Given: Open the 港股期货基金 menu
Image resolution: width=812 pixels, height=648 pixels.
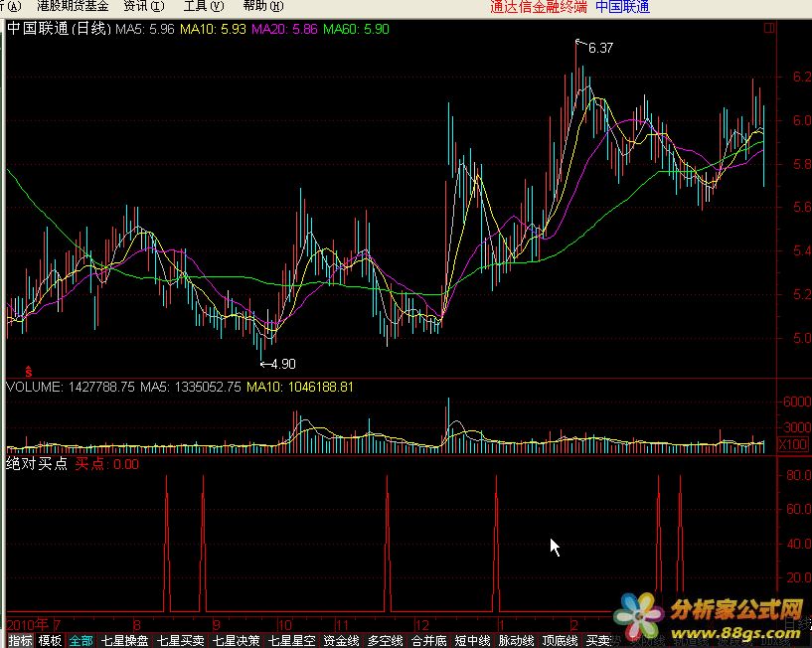Looking at the screenshot, I should (73, 6).
